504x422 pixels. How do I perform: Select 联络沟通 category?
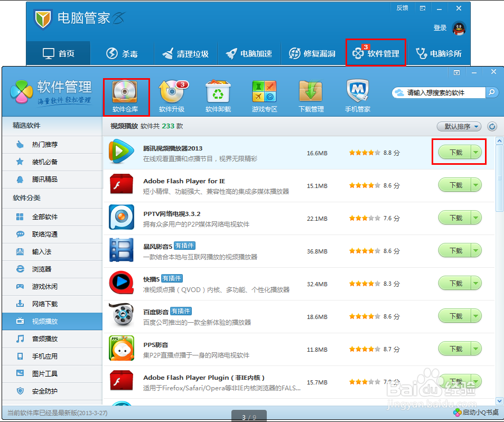coord(52,234)
